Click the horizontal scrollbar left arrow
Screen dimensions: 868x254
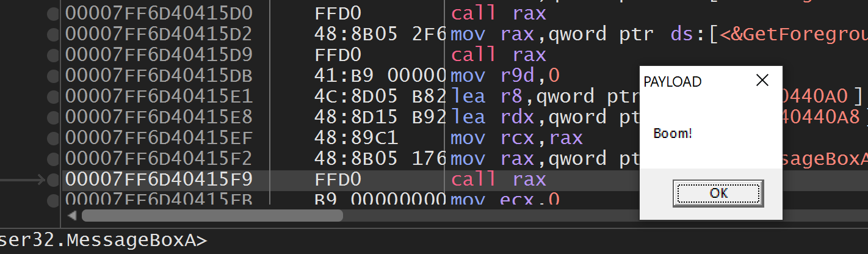point(73,215)
